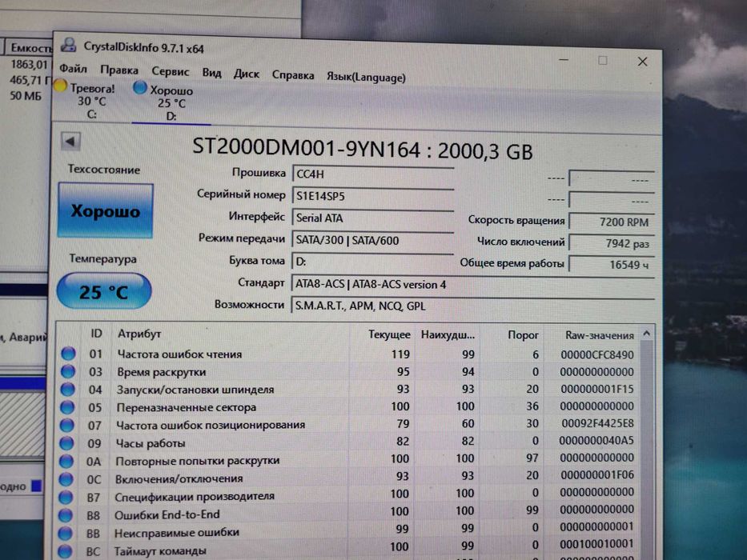Screen dimensions: 747x560
Task: Open the Файл menu
Action: tap(73, 69)
